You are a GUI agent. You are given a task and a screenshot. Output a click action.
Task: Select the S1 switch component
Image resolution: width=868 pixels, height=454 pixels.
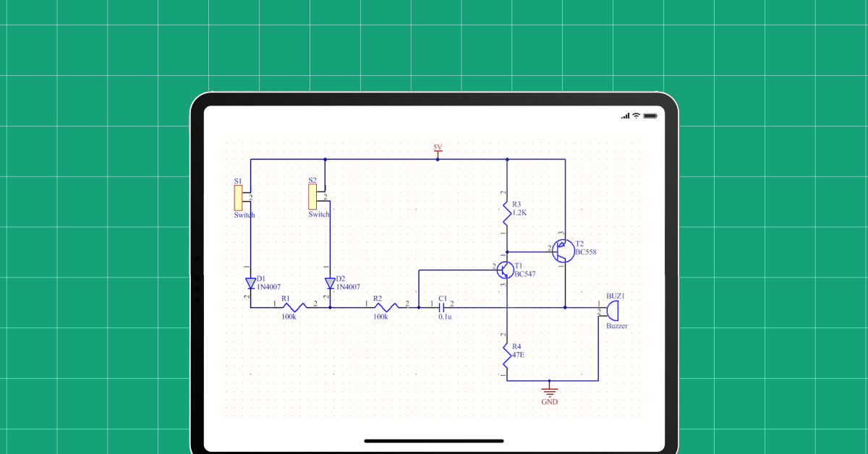(x=237, y=197)
